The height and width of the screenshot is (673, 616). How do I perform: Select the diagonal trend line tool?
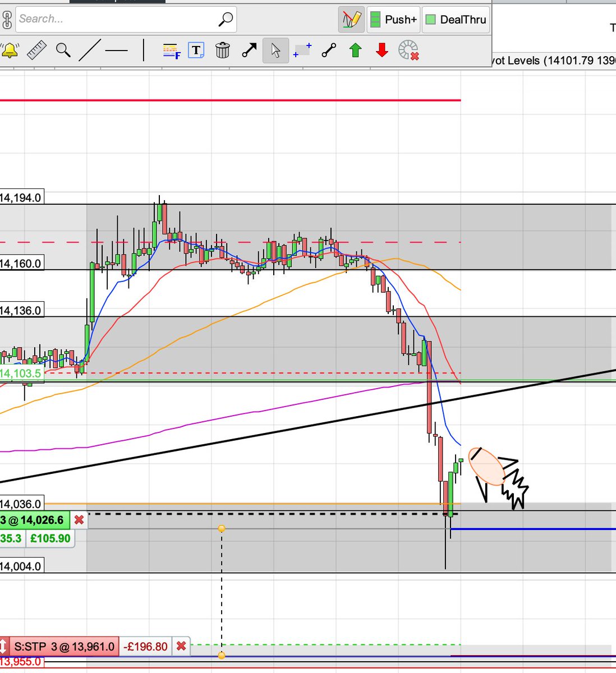pos(90,50)
